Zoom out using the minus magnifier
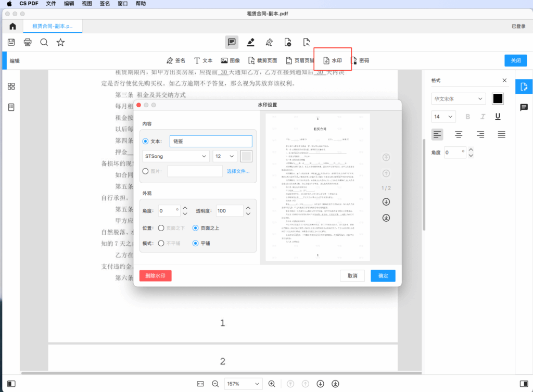 [x=215, y=384]
